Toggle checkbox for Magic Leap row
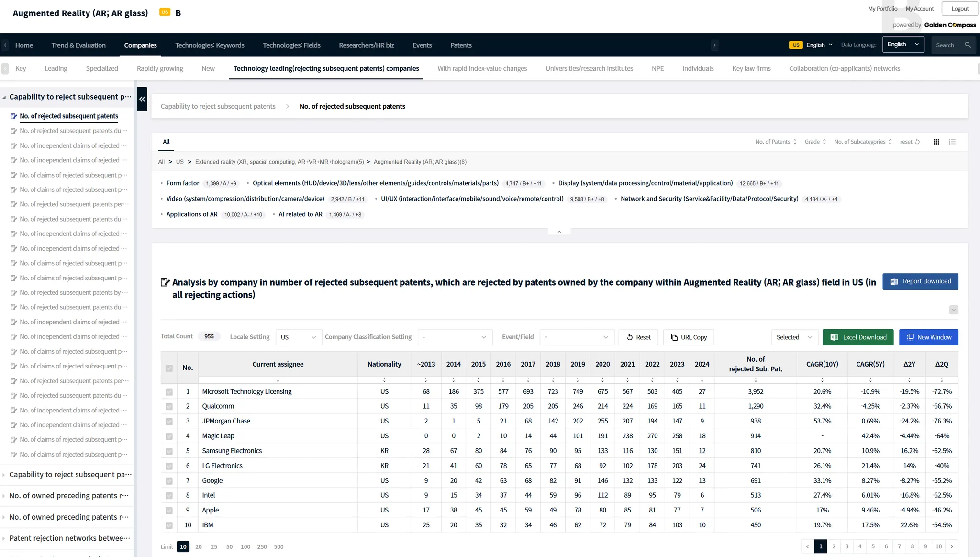The width and height of the screenshot is (980, 557). (x=169, y=436)
